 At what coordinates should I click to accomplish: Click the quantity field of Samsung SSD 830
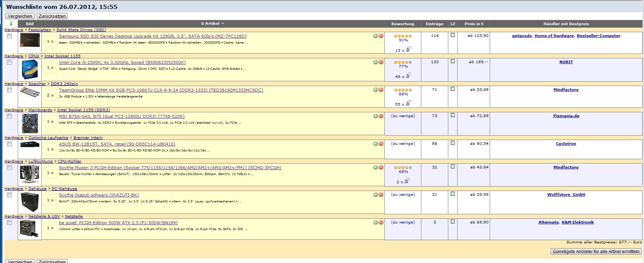click(51, 41)
